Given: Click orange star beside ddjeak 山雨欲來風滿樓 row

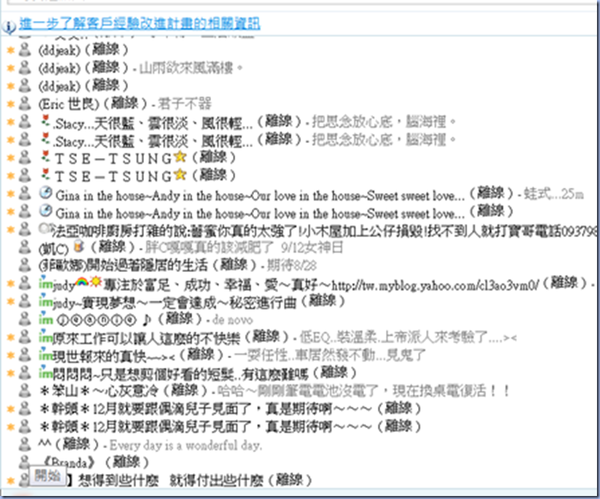Looking at the screenshot, I should tap(11, 68).
